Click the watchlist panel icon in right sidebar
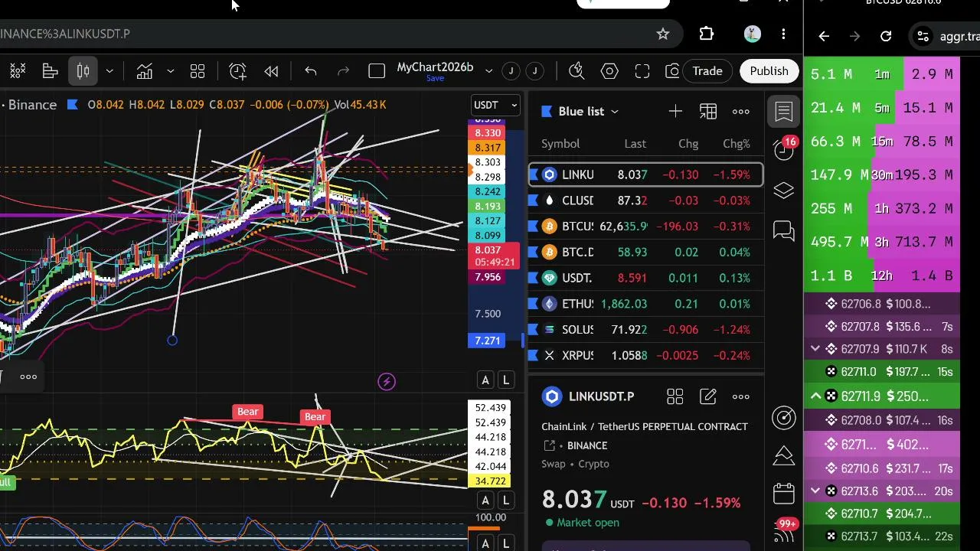The height and width of the screenshot is (551, 980). tap(784, 112)
